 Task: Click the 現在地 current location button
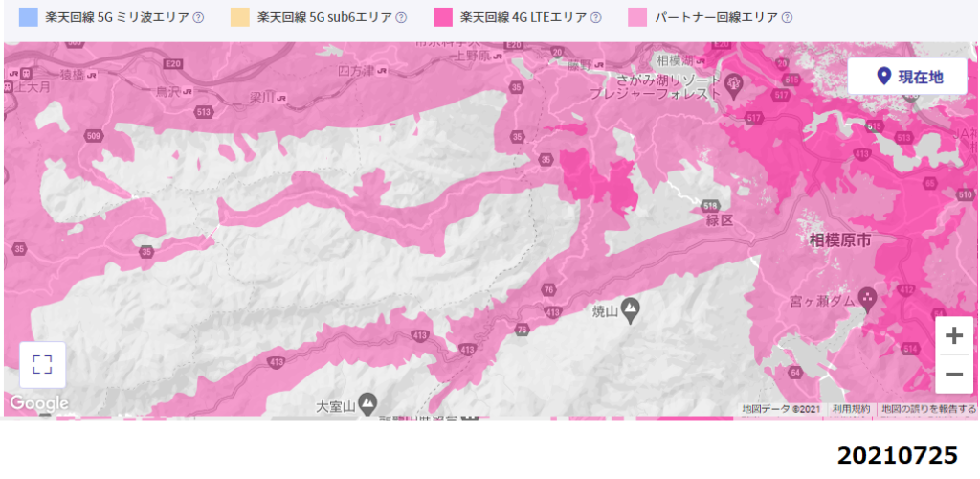[x=909, y=77]
